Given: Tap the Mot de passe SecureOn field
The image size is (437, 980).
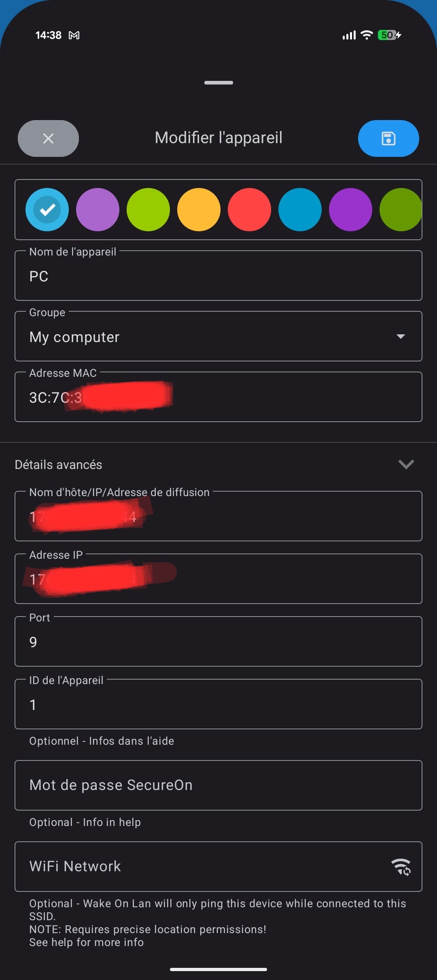Looking at the screenshot, I should pyautogui.click(x=218, y=785).
